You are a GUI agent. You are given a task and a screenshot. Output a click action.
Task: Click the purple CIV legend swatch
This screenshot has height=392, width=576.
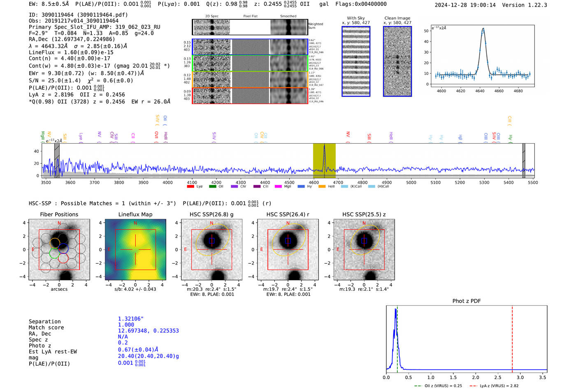(x=235, y=186)
